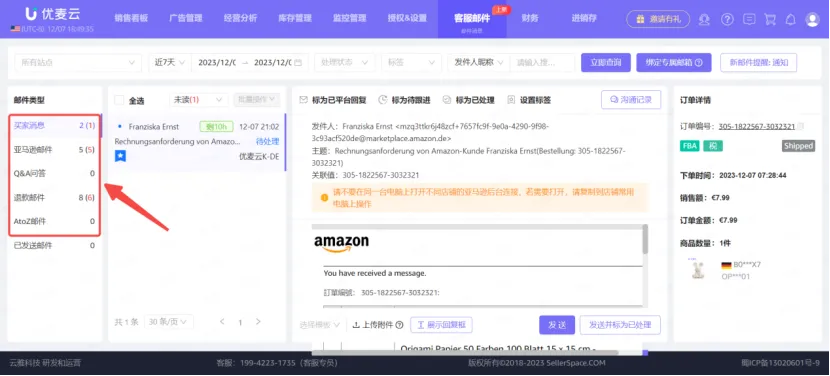The height and width of the screenshot is (376, 830).
Task: Click the gift icon in 邀请有礼
Action: 640,20
